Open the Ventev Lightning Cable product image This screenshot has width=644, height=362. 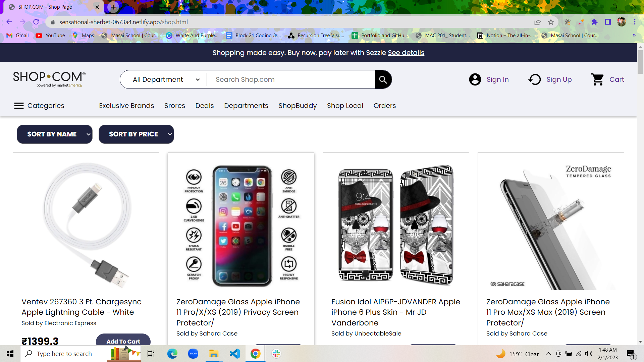86,225
